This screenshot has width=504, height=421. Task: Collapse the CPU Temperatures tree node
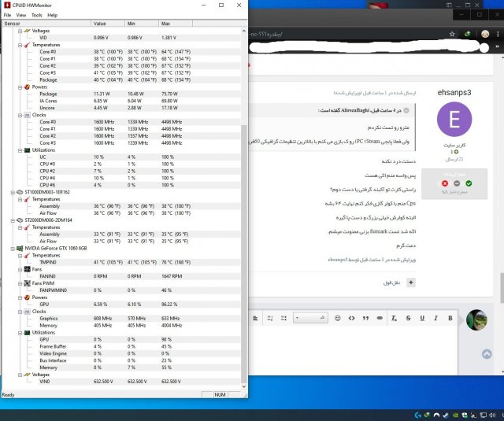point(19,45)
